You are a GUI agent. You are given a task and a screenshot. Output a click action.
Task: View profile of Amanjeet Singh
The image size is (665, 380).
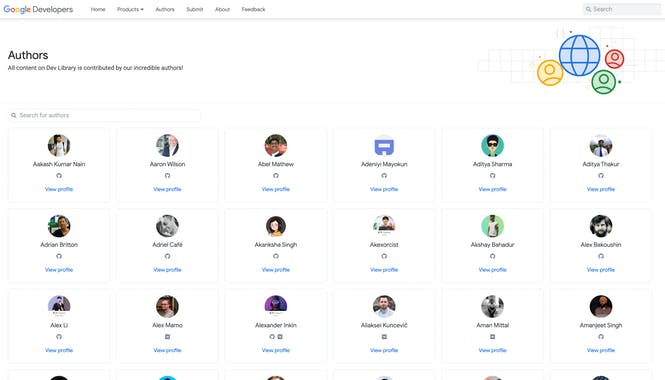[x=601, y=350]
